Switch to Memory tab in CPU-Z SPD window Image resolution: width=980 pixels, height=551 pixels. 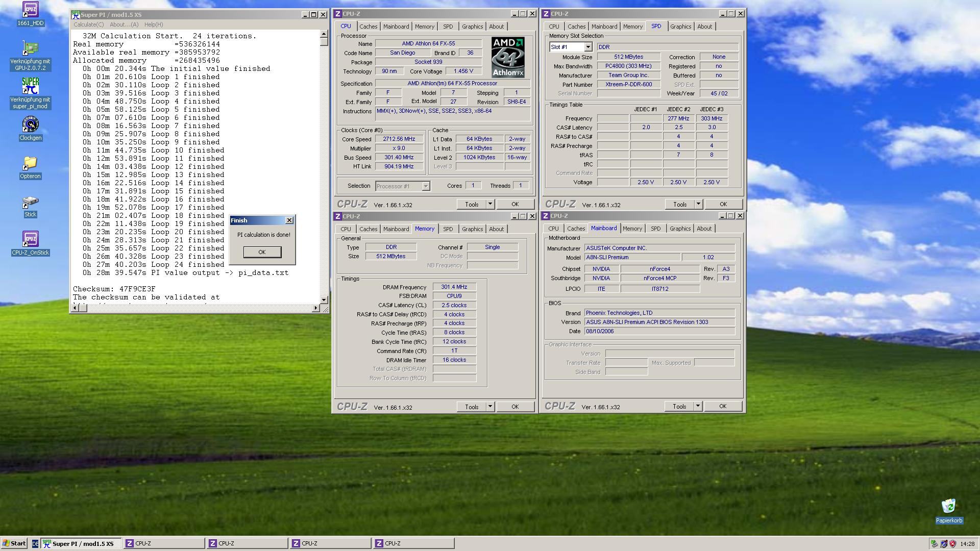[x=632, y=27]
